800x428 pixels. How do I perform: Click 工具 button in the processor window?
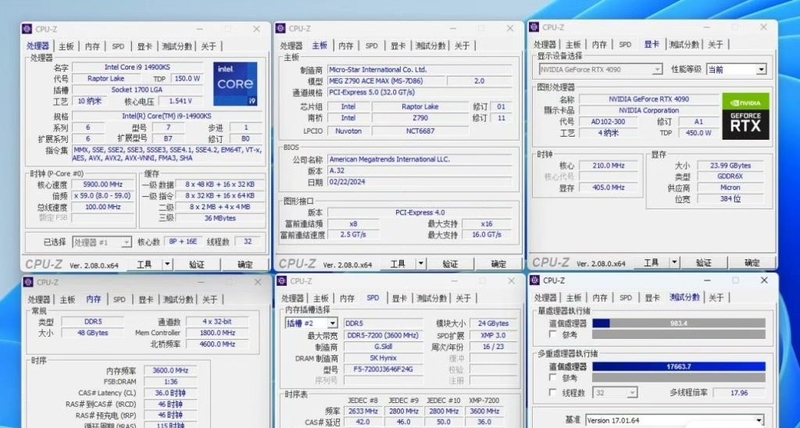click(x=144, y=264)
